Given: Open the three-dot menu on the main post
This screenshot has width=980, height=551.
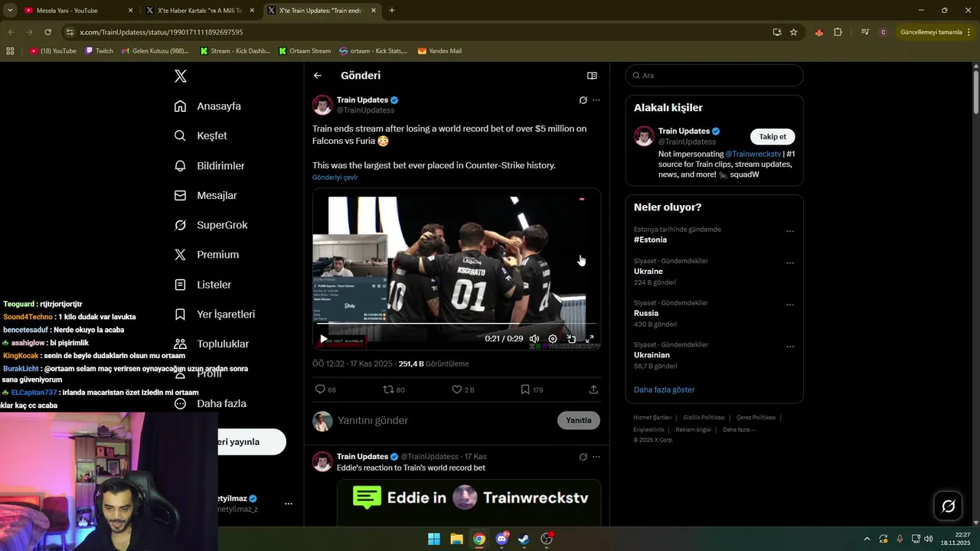Looking at the screenshot, I should coord(596,100).
